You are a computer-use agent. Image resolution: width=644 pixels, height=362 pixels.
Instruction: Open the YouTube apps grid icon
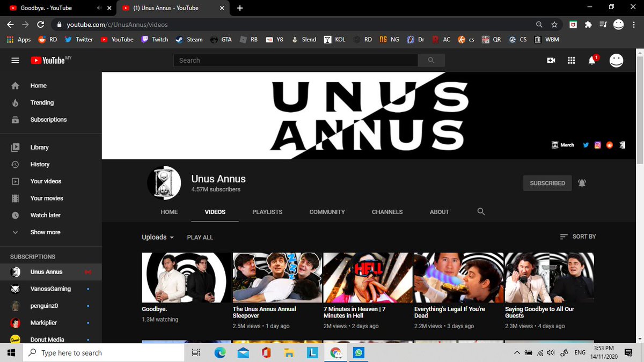pyautogui.click(x=571, y=61)
